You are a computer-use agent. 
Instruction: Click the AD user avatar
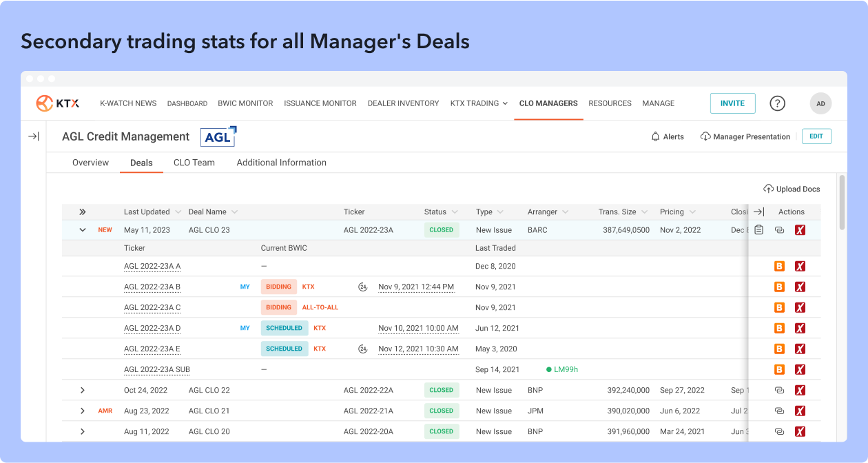pos(820,103)
